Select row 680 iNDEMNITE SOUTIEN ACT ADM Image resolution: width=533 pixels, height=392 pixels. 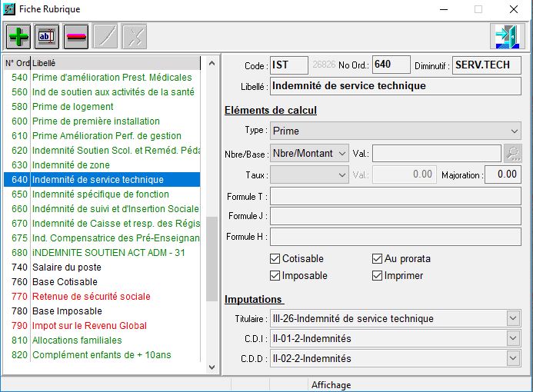[x=102, y=253]
